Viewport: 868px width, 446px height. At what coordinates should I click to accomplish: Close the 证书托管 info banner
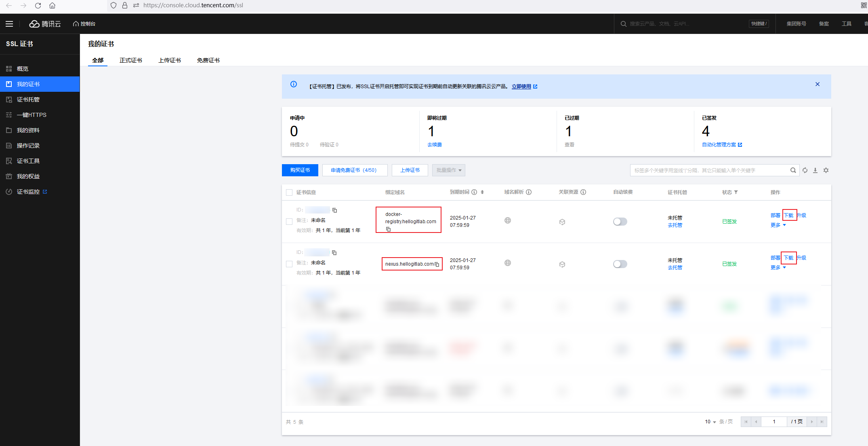[818, 84]
